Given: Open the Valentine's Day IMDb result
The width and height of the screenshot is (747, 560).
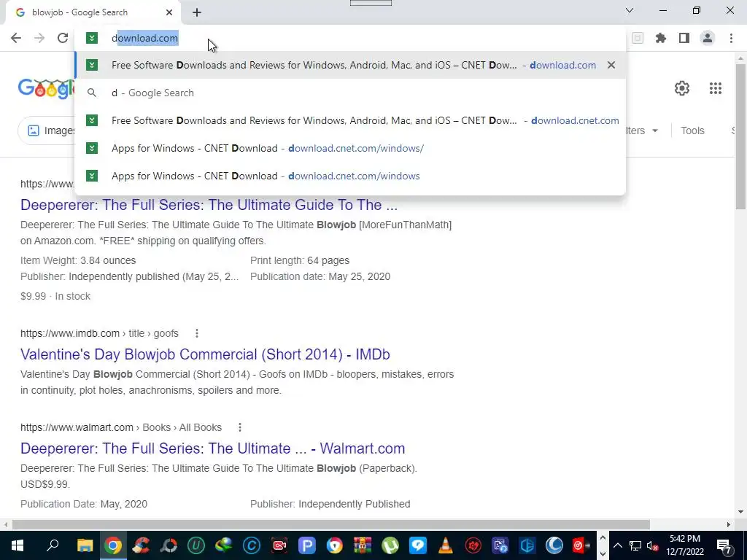Looking at the screenshot, I should pyautogui.click(x=205, y=354).
